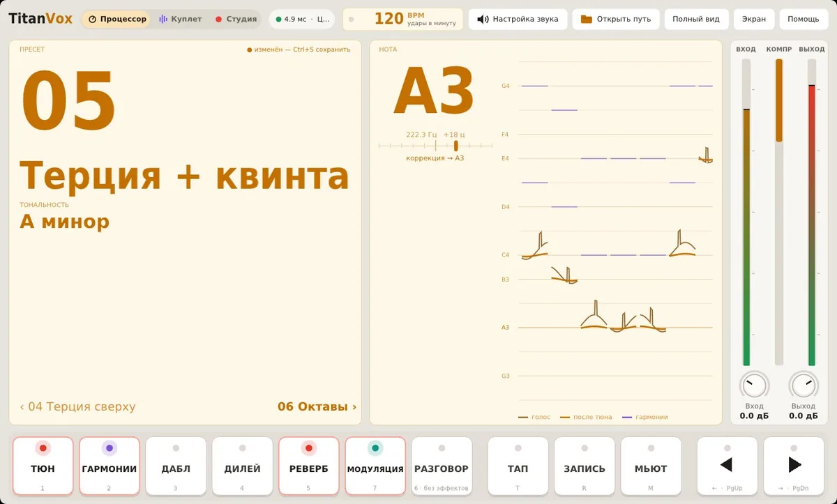837x504 pixels.
Task: Click the detected note A3
Action: 434,91
